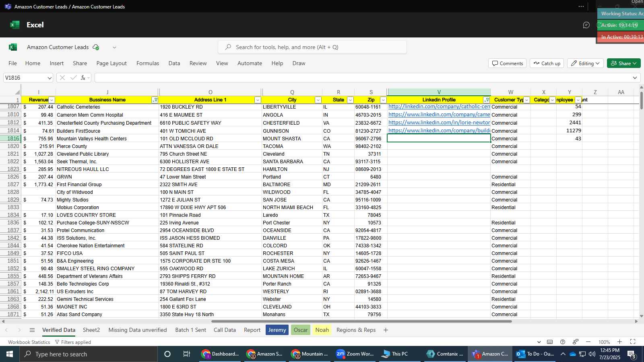Viewport: 644px width, 362px height.
Task: Click the 100% zoom level
Action: pyautogui.click(x=604, y=342)
